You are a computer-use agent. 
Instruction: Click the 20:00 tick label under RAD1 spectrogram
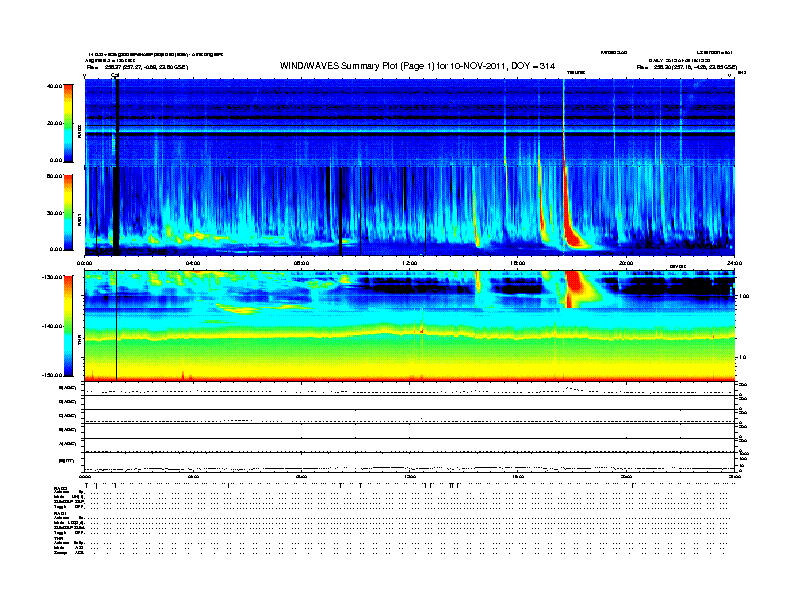click(626, 263)
